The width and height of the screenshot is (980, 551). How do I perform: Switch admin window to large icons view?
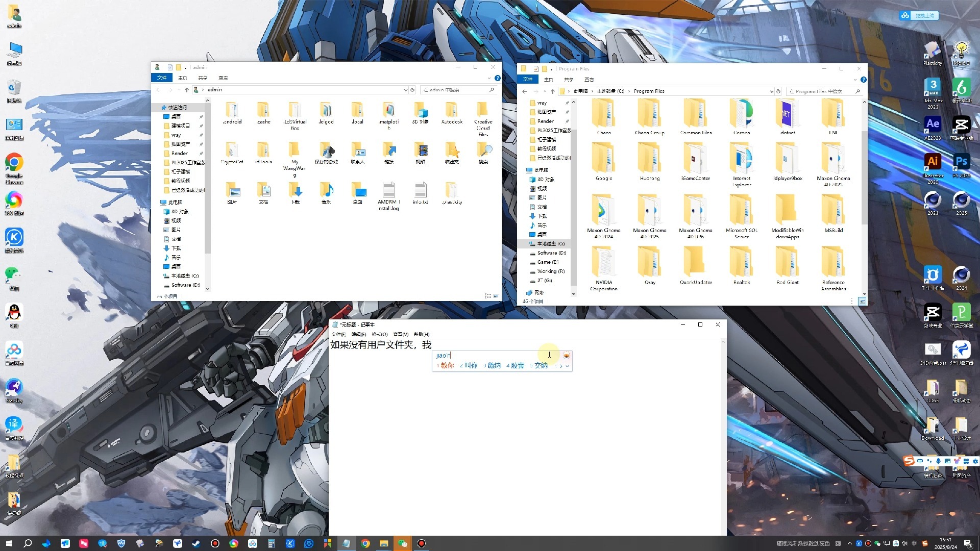click(x=496, y=296)
